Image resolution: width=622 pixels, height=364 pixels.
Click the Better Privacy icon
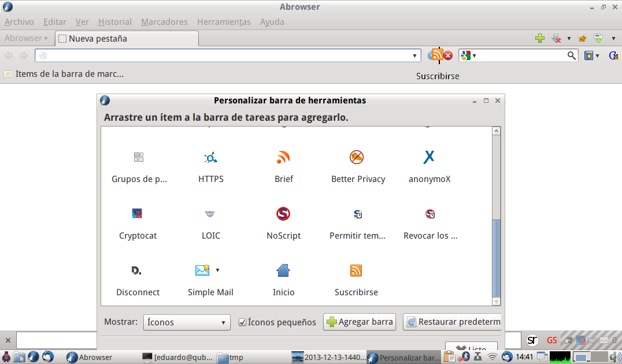[x=357, y=157]
